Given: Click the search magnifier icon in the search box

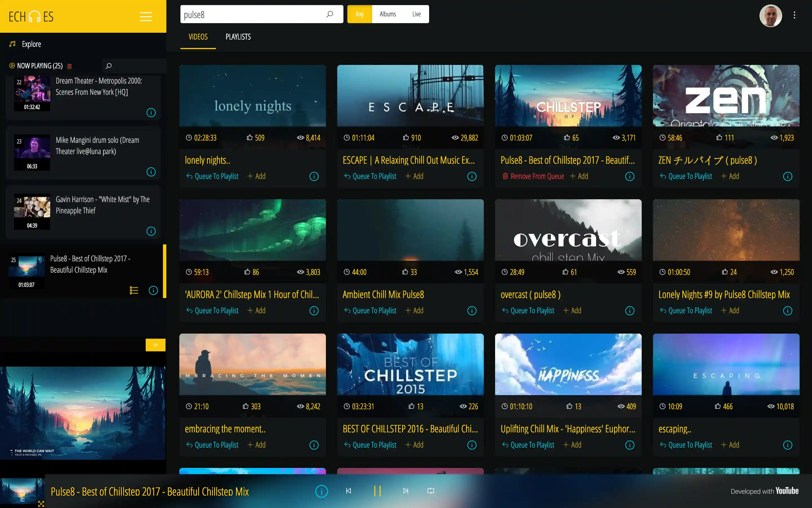Looking at the screenshot, I should pos(330,14).
